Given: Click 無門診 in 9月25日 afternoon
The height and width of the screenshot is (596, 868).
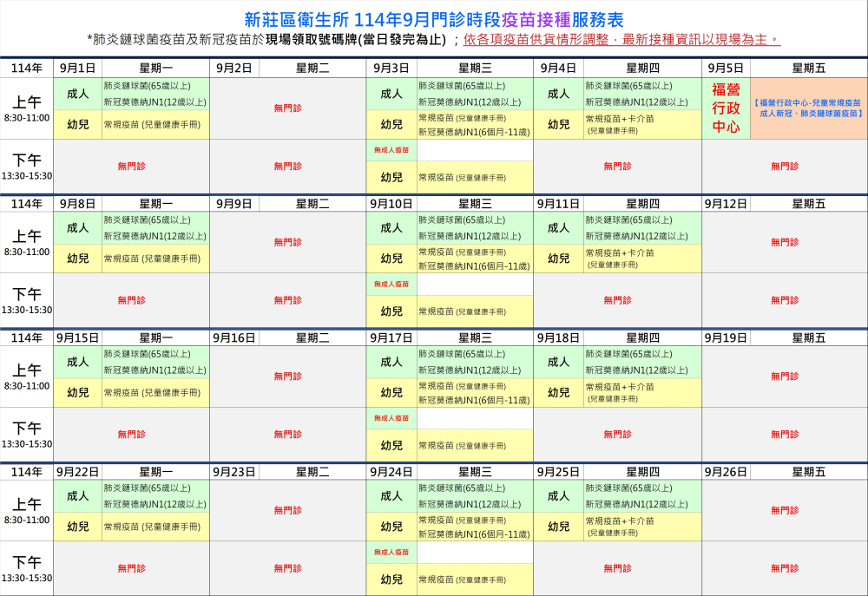Looking at the screenshot, I should 617,567.
